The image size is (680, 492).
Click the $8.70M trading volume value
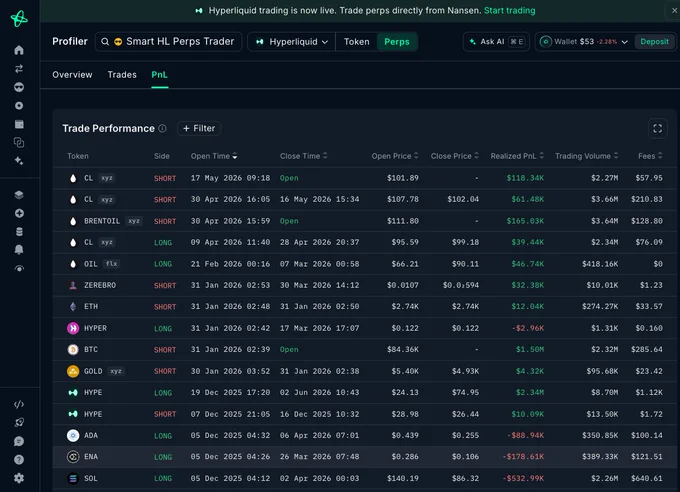(605, 392)
